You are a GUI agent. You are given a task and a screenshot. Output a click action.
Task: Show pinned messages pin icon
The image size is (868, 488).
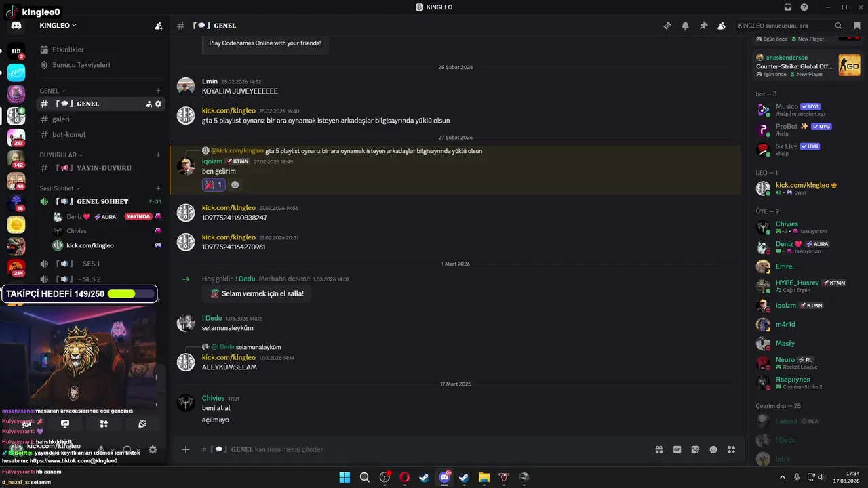point(703,26)
